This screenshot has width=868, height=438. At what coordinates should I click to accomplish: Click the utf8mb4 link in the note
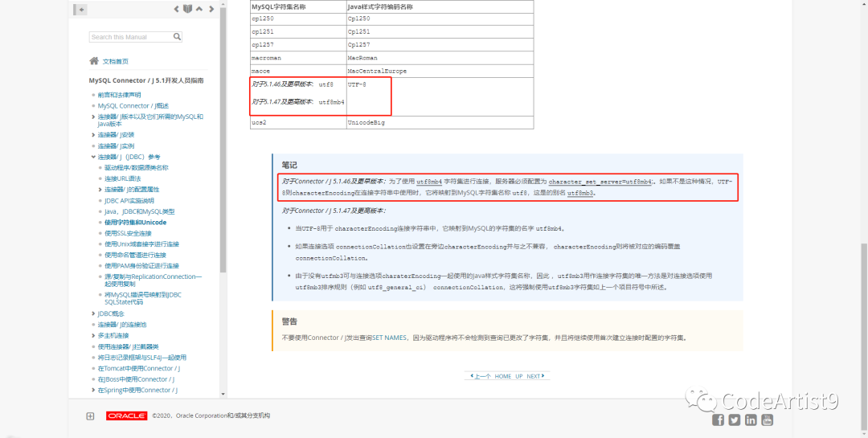pos(429,181)
